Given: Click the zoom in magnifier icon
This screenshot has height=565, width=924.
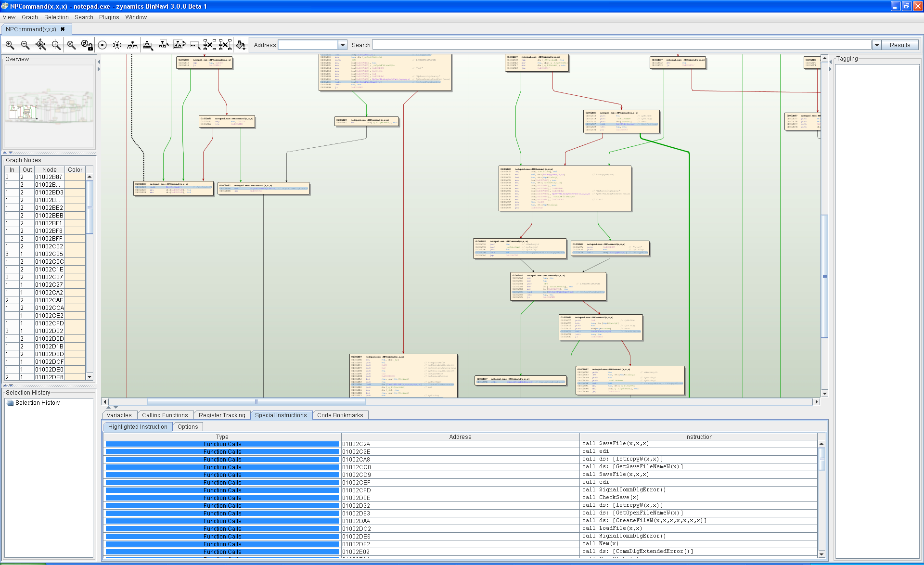Looking at the screenshot, I should tap(10, 45).
